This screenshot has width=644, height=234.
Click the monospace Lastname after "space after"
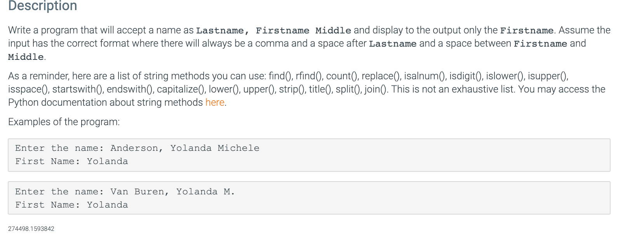click(x=393, y=44)
